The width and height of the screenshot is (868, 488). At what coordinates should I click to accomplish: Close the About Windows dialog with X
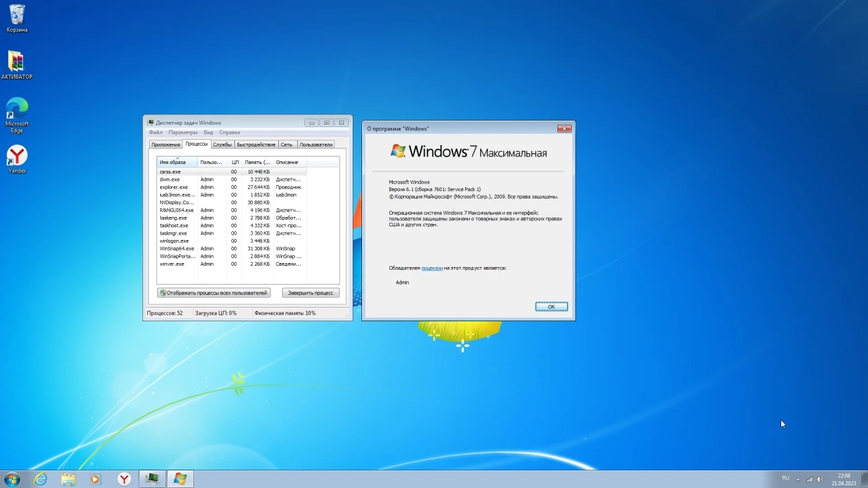point(564,129)
